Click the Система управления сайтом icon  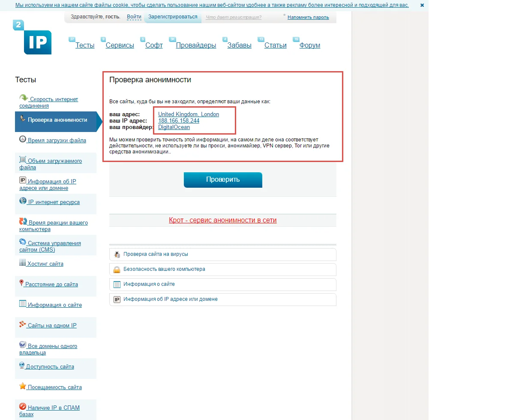click(23, 242)
